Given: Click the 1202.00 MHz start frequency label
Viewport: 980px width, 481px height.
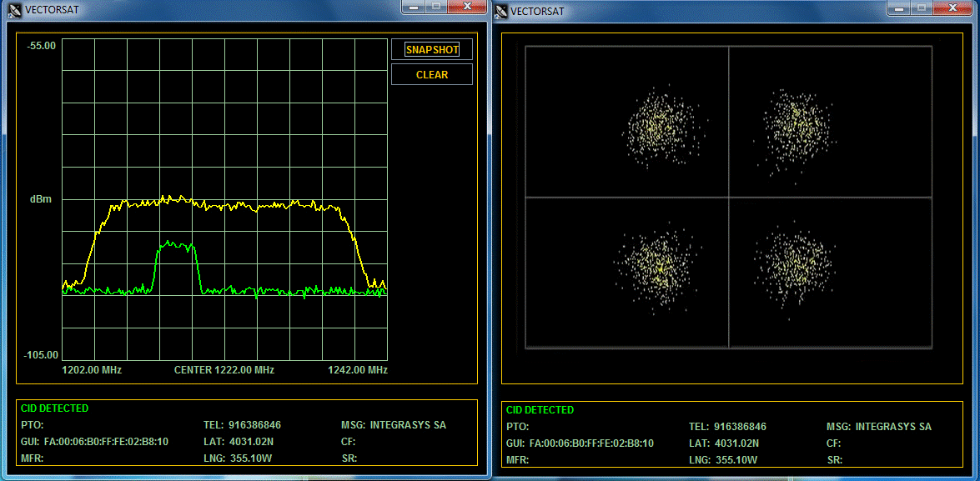Looking at the screenshot, I should click(92, 369).
